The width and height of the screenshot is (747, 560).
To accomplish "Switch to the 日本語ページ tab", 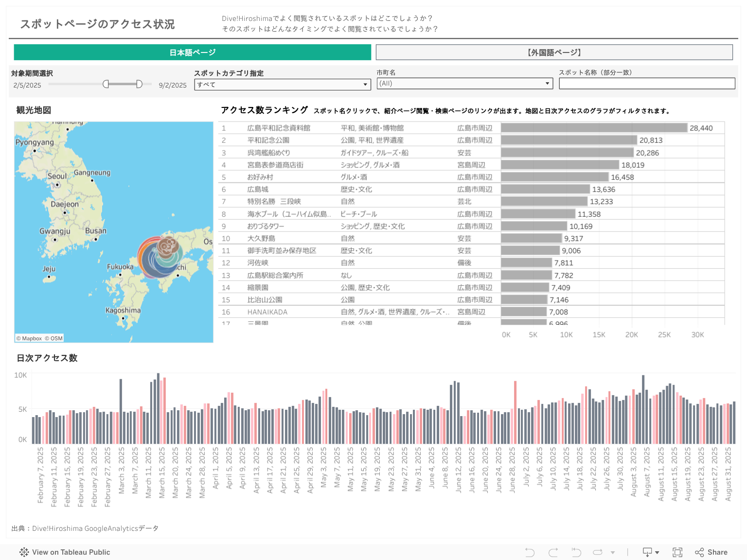I will [192, 52].
